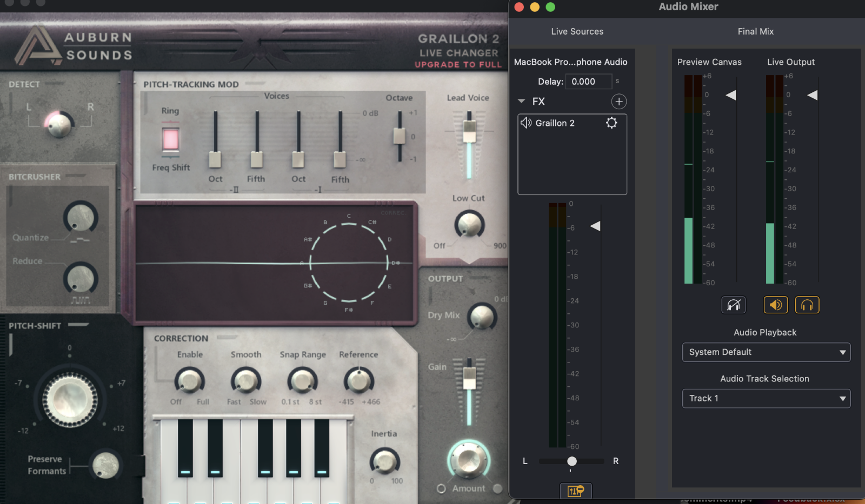
Task: Click the Low Cut knob
Action: (x=469, y=224)
